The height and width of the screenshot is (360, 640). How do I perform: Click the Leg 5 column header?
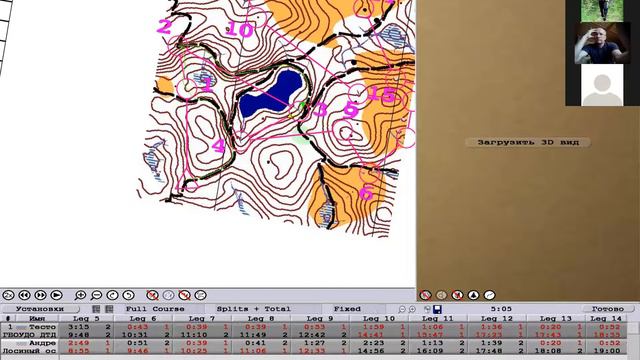point(86,318)
